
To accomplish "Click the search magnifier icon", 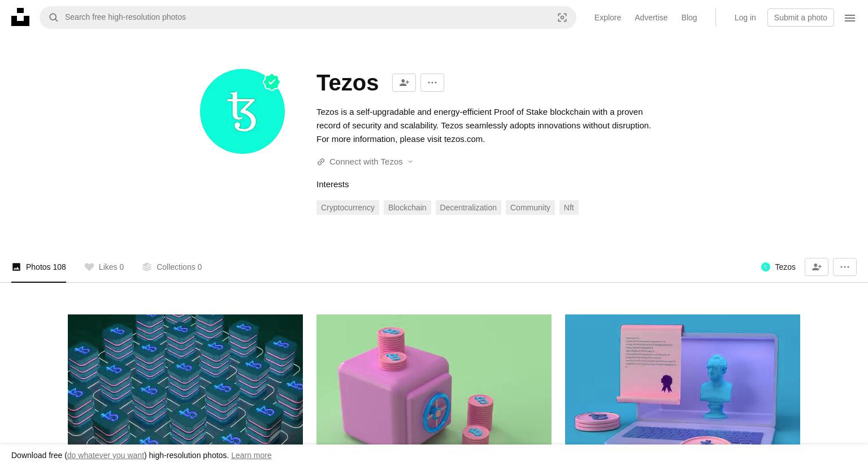I will (x=54, y=18).
